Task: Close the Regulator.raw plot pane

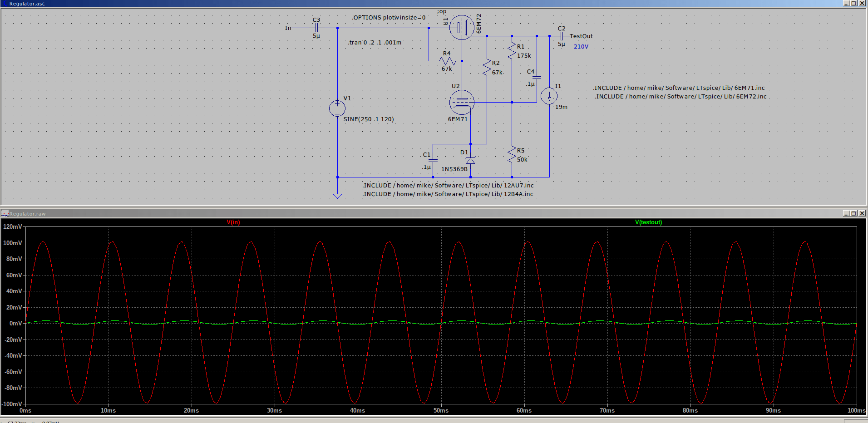Action: (862, 213)
